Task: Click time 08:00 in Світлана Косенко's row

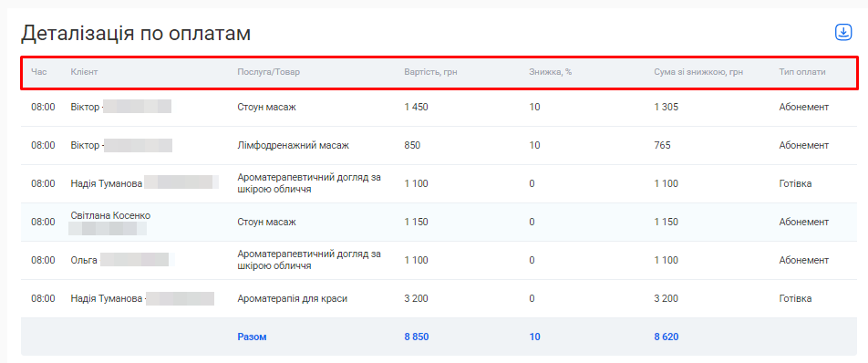Action: [43, 222]
